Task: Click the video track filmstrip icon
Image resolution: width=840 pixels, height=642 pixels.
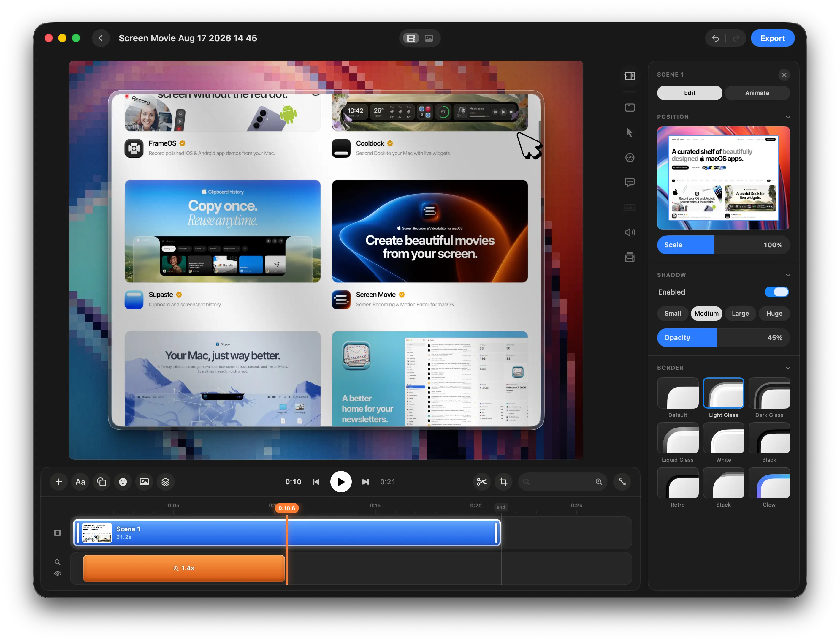Action: (x=58, y=533)
